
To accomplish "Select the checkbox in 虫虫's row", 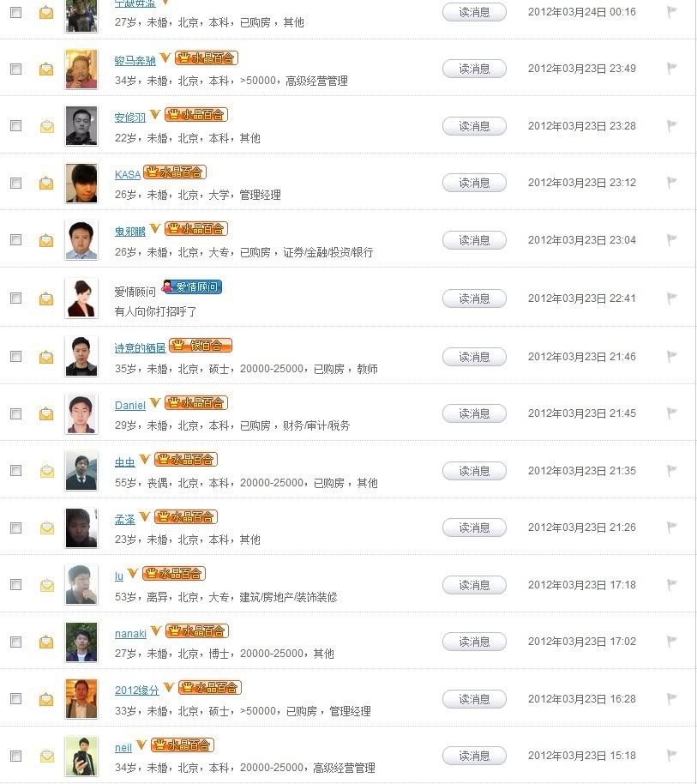I will 15,470.
